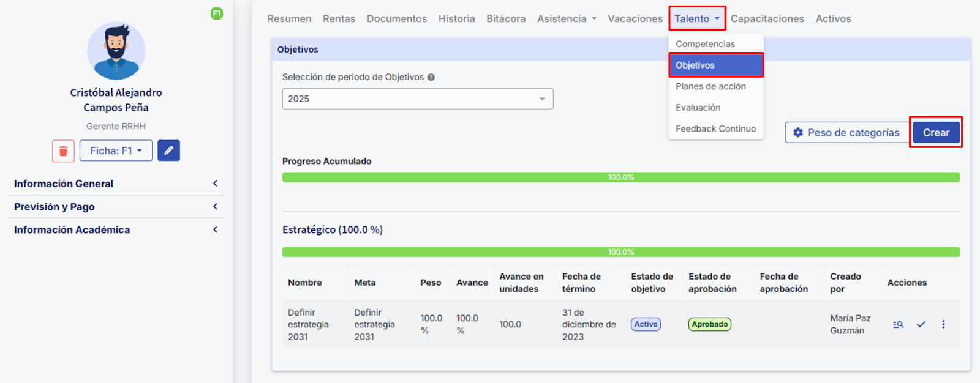Click the blue pencil edit button
The height and width of the screenshot is (383, 980).
click(168, 151)
